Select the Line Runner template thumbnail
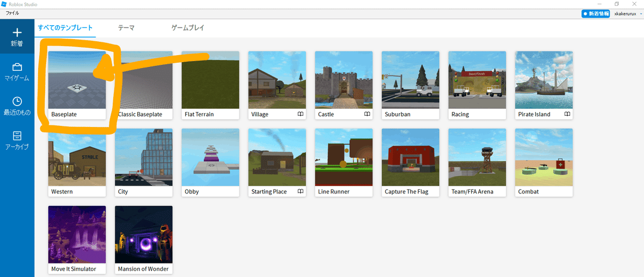This screenshot has width=644, height=277. click(x=343, y=157)
